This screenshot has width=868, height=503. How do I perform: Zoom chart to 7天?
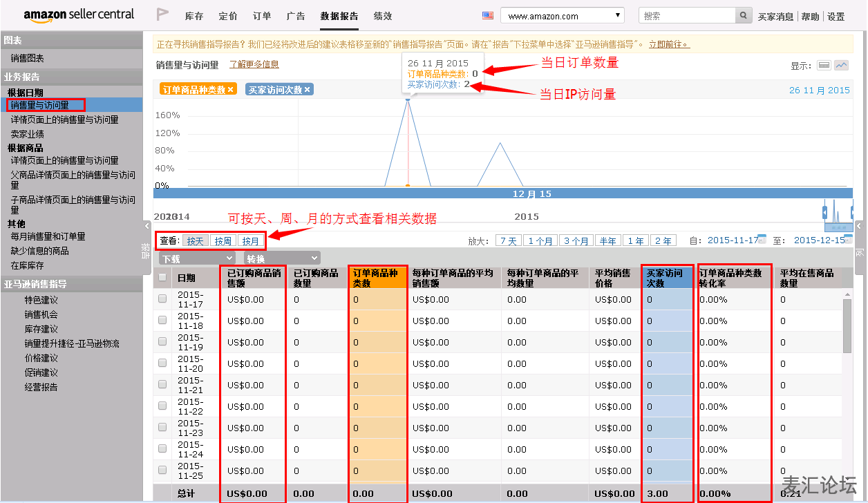(509, 240)
